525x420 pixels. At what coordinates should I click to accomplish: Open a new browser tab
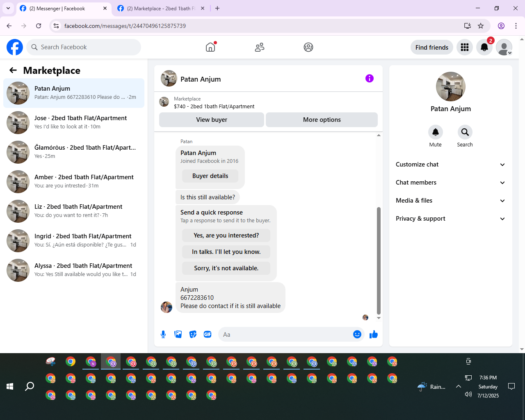217,8
